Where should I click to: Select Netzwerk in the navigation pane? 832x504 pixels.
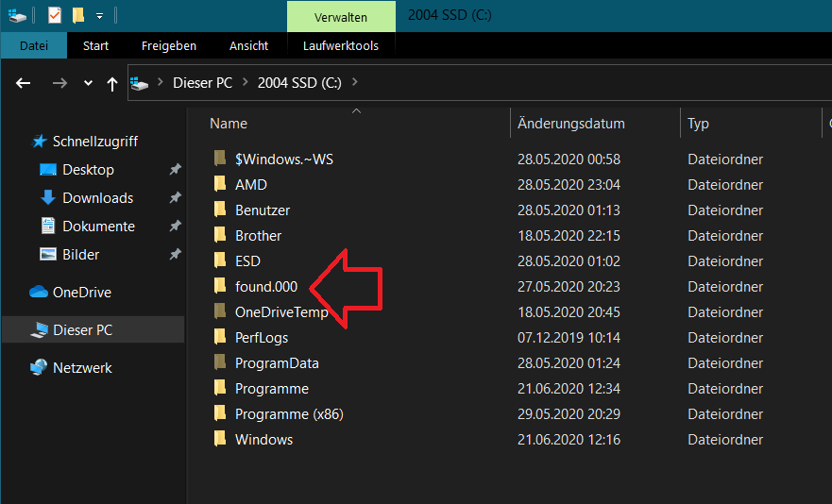pyautogui.click(x=82, y=368)
